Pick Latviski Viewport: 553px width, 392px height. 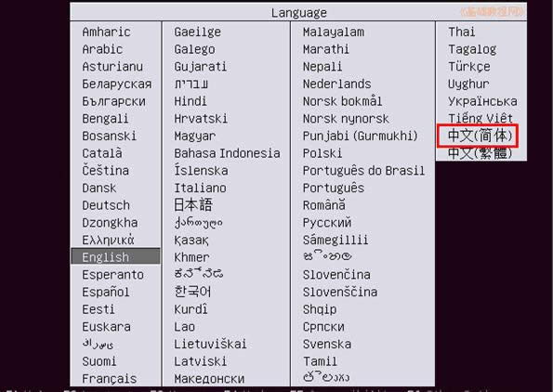coord(201,361)
